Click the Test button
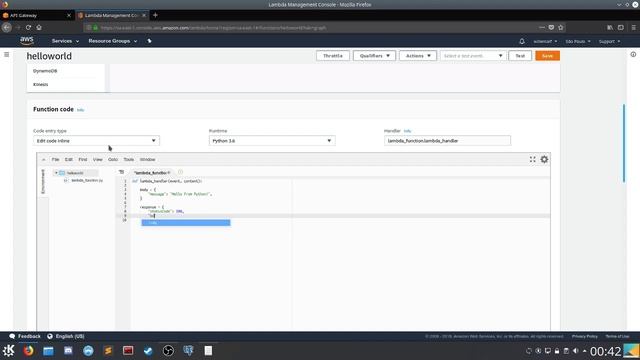The image size is (640, 360). click(x=520, y=56)
